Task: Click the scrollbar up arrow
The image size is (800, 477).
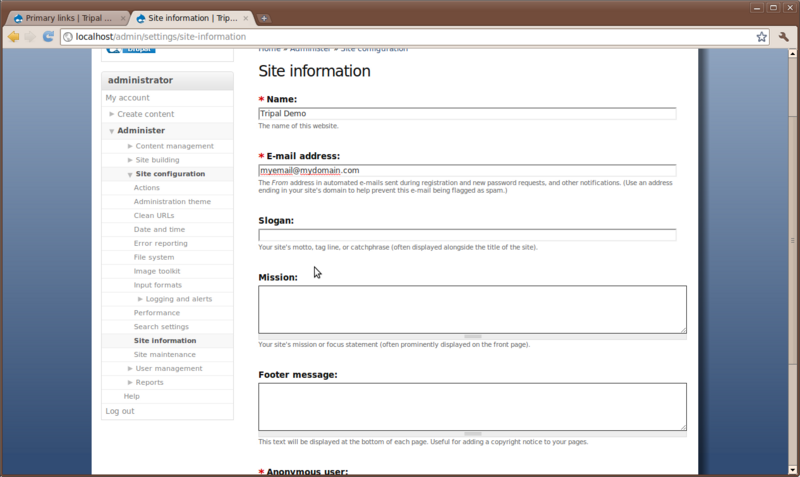Action: pyautogui.click(x=792, y=53)
